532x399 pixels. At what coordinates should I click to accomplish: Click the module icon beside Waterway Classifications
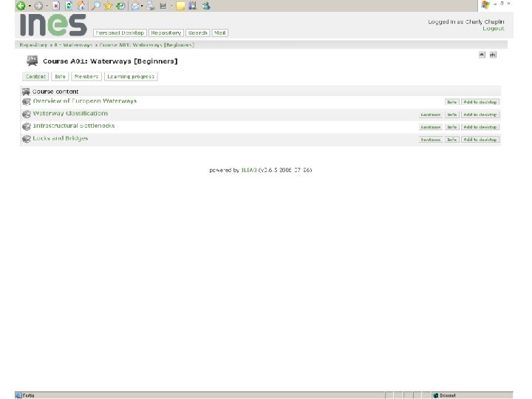[26, 114]
